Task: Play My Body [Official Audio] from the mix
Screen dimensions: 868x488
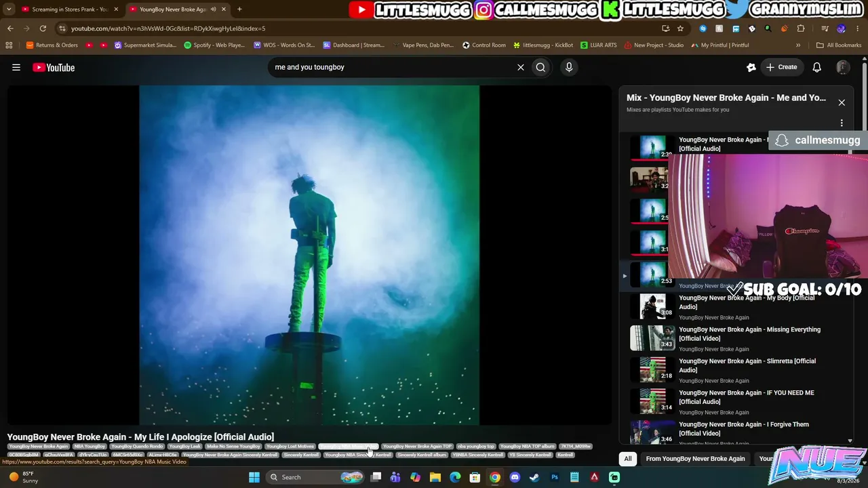Action: pyautogui.click(x=736, y=306)
